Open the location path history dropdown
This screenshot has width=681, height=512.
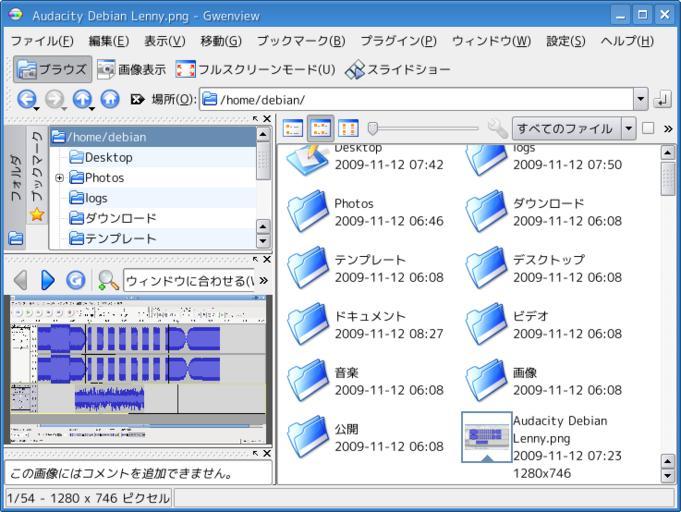click(x=640, y=100)
